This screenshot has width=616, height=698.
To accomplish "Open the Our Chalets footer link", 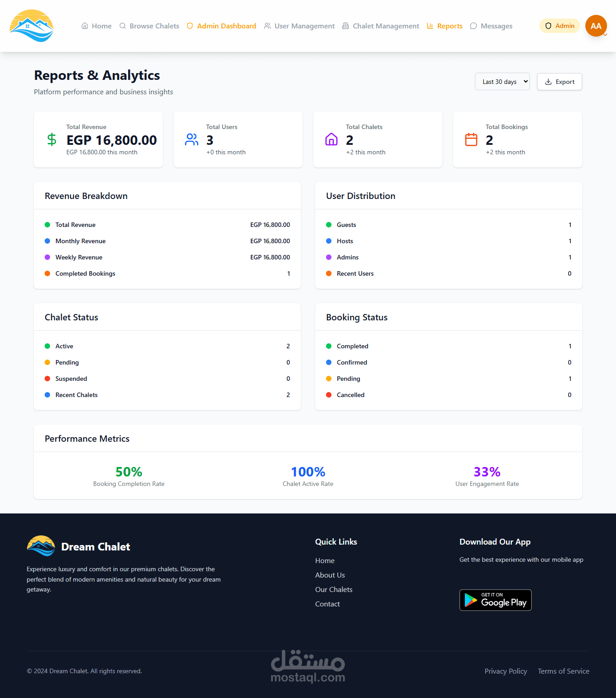I will point(334,589).
